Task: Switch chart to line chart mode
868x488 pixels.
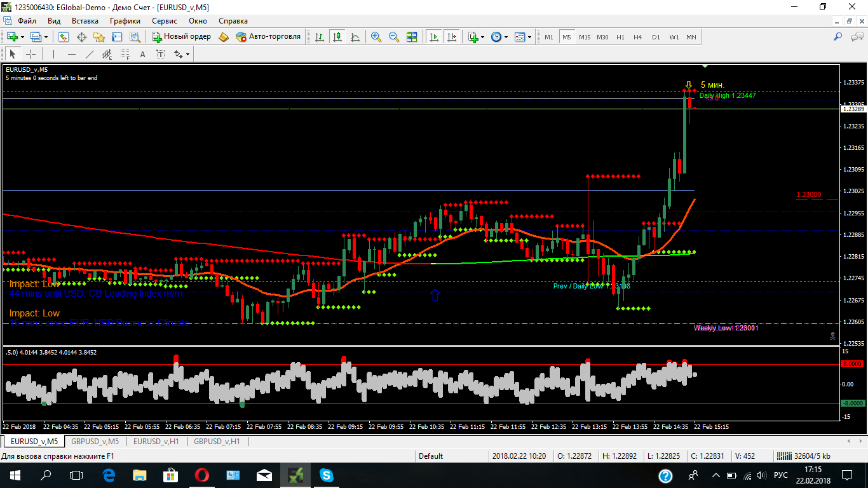Action: point(355,37)
